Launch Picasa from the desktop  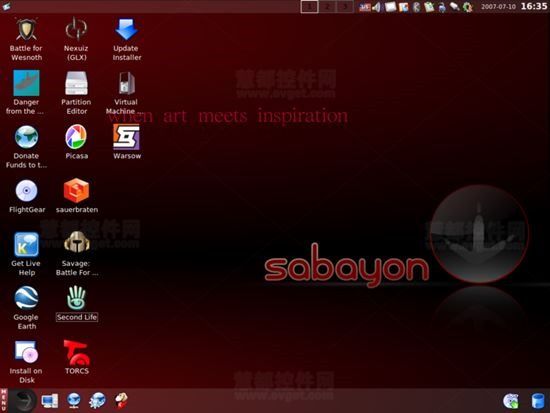[76, 137]
